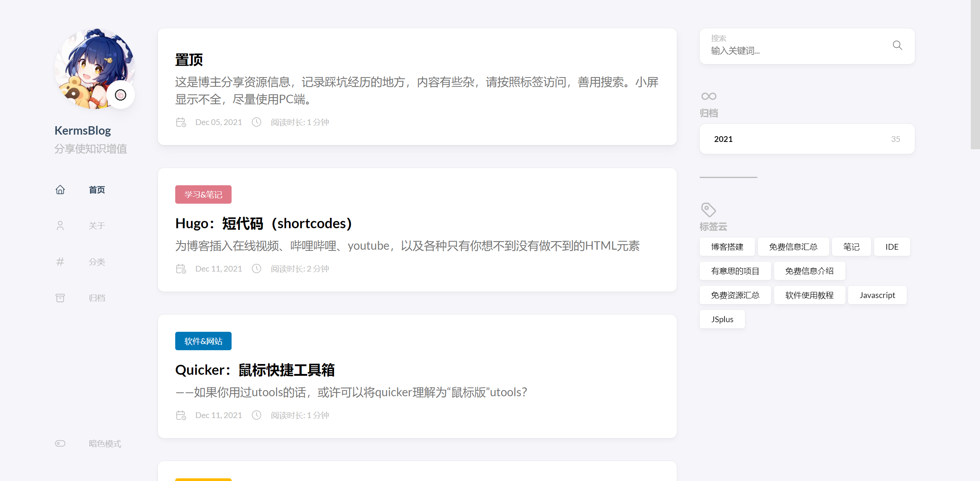Click the 软件&网站 category badge
The height and width of the screenshot is (481, 980).
pyautogui.click(x=203, y=341)
